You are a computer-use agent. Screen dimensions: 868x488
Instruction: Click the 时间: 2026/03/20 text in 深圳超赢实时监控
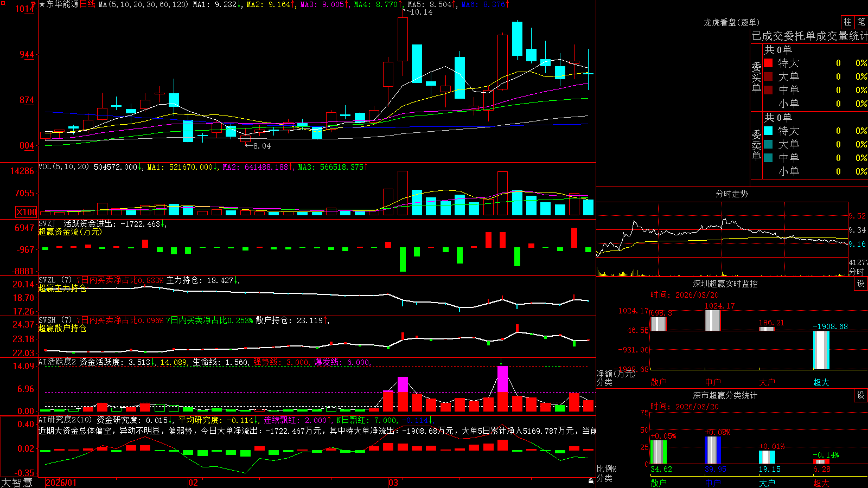pos(685,295)
